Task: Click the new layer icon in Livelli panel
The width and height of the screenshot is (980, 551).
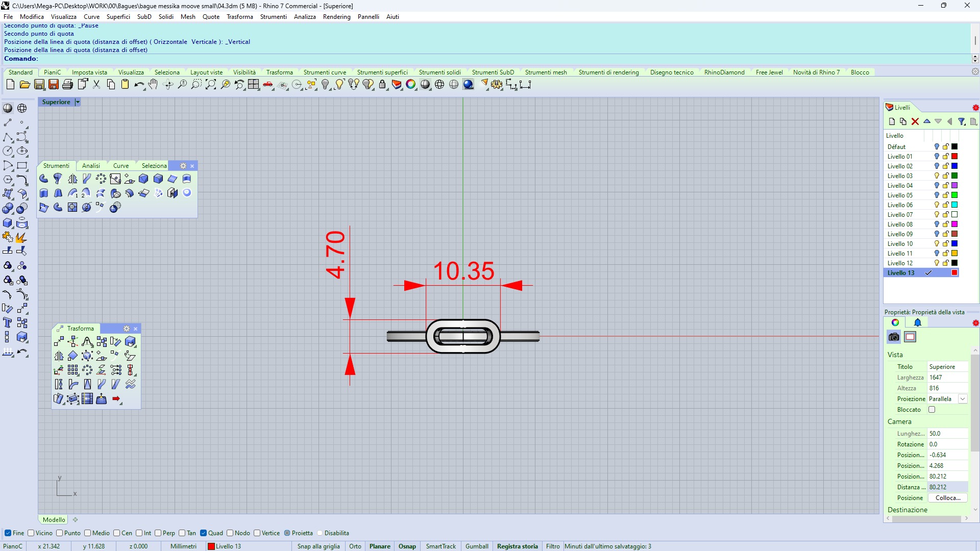Action: click(x=892, y=121)
